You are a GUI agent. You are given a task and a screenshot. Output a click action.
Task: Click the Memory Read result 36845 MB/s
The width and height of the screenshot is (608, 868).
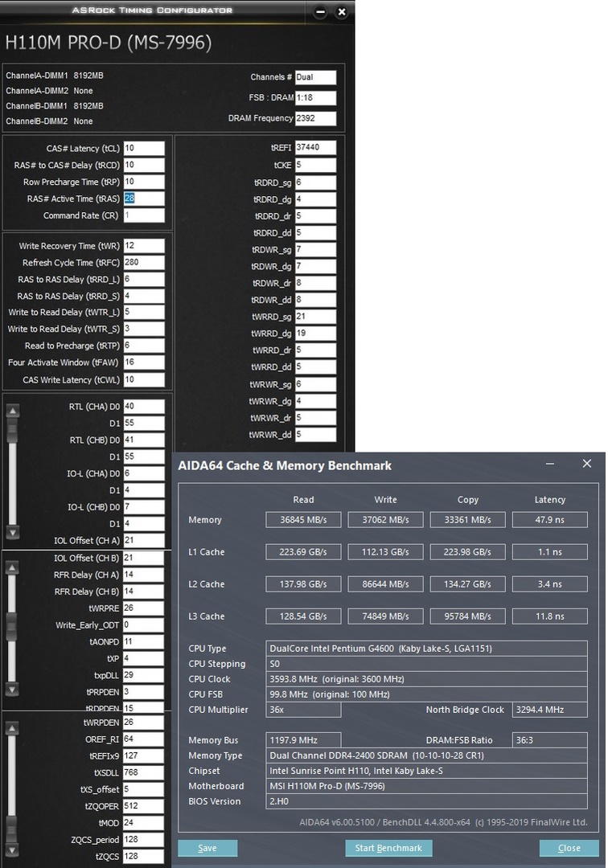point(303,520)
